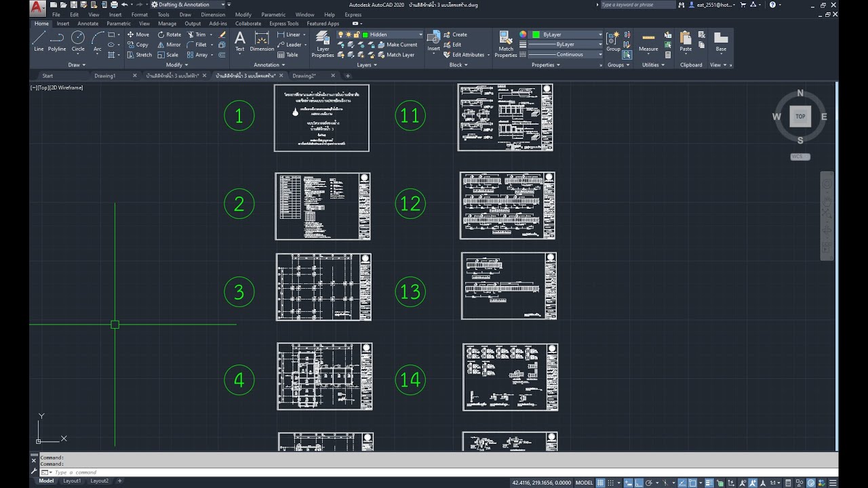Select the Circle tool

pyautogui.click(x=78, y=41)
